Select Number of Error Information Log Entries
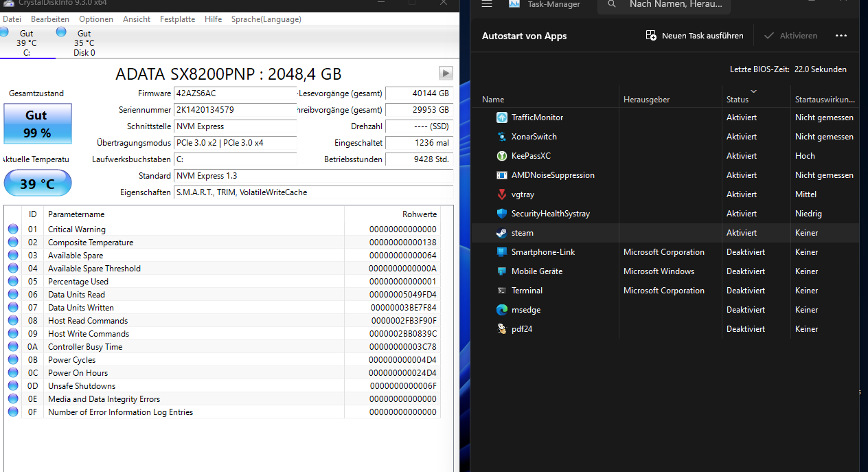 tap(222, 412)
